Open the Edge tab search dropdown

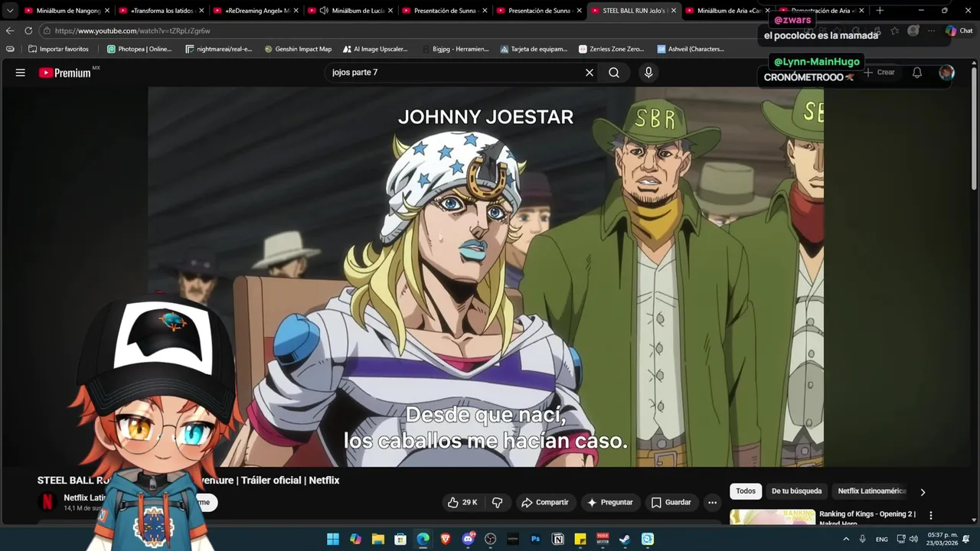pyautogui.click(x=10, y=11)
